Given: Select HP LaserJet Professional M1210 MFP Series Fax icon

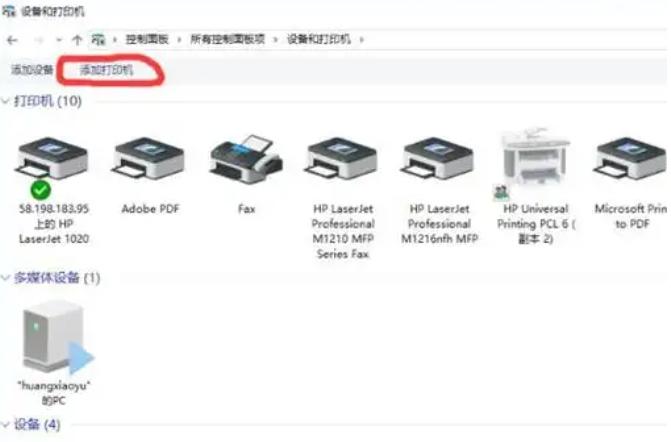Looking at the screenshot, I should pos(342,158).
